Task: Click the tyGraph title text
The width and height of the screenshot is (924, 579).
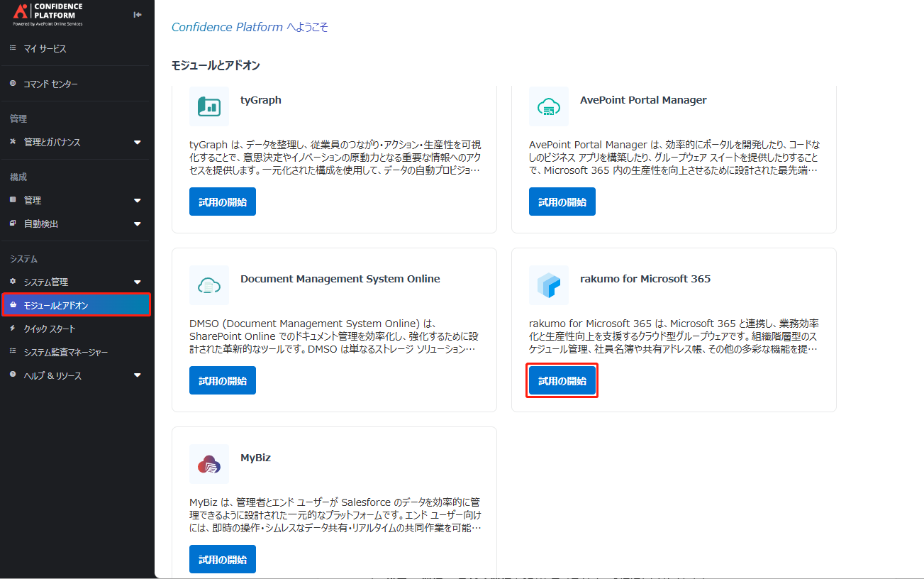Action: [x=261, y=100]
